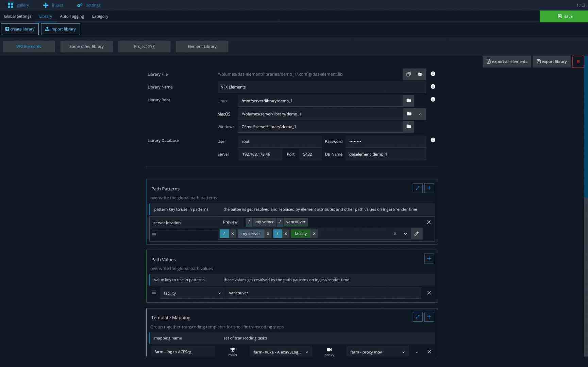
Task: Open the gallery page via the grid icon
Action: pos(10,5)
